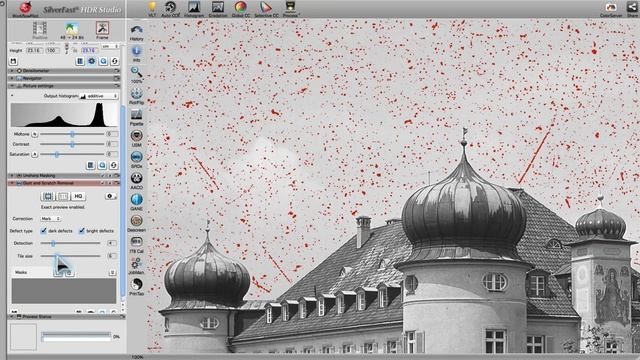
Task: Toggle HQ preview mode
Action: tap(78, 196)
